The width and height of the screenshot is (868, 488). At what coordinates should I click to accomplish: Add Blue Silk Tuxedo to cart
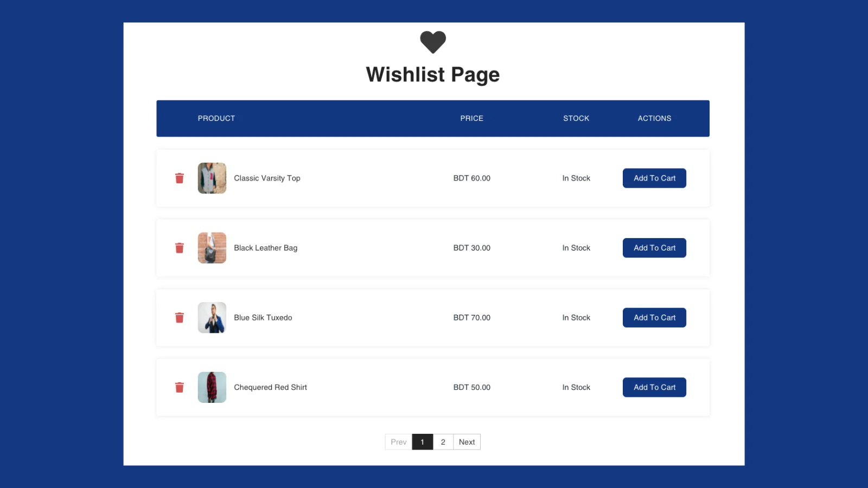[x=654, y=318]
